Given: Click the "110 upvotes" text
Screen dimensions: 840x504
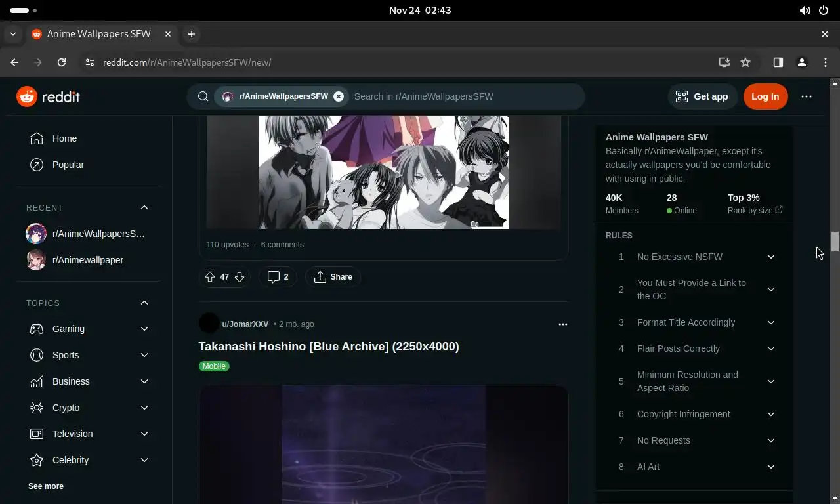Looking at the screenshot, I should [227, 245].
